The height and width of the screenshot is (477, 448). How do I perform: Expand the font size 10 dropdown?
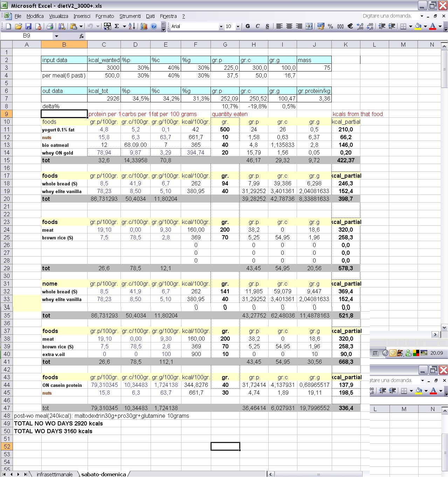[x=238, y=27]
